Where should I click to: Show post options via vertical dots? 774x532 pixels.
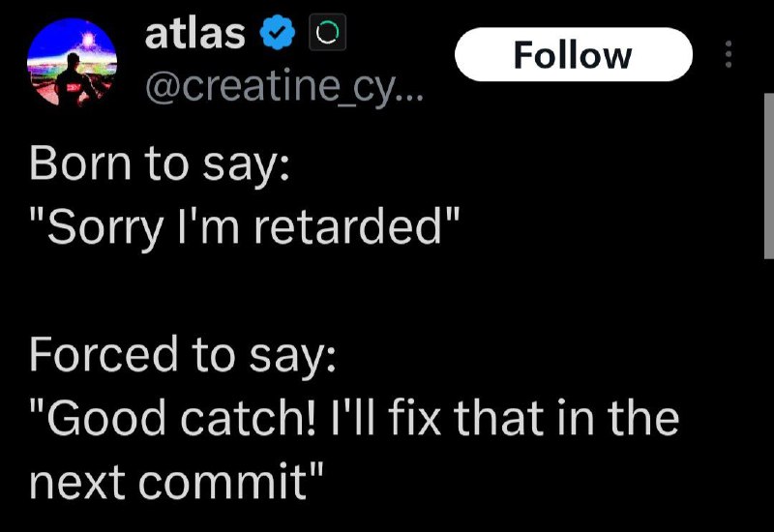coord(729,54)
